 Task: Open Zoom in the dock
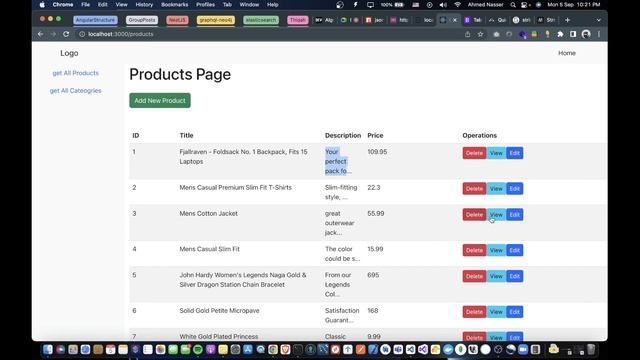click(x=523, y=349)
